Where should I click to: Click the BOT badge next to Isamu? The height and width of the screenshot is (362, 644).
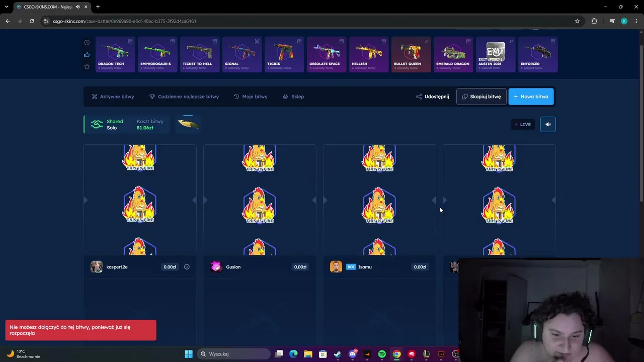click(351, 267)
